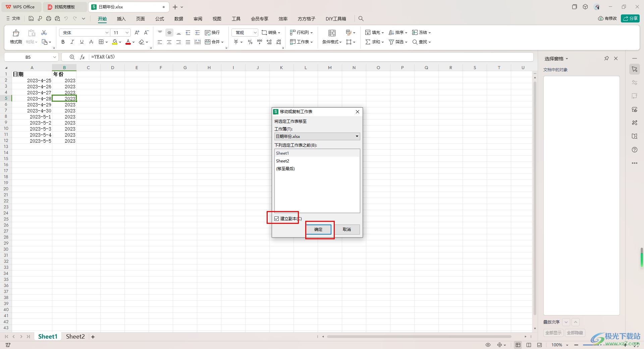Open the File menu

13,18
